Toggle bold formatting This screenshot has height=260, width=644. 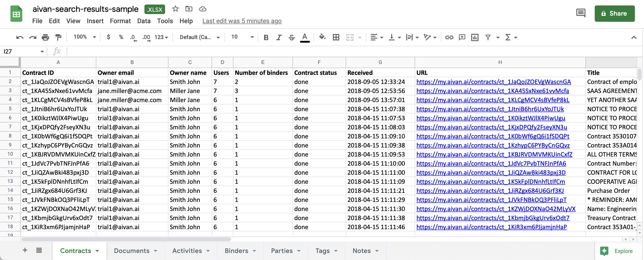[x=266, y=37]
